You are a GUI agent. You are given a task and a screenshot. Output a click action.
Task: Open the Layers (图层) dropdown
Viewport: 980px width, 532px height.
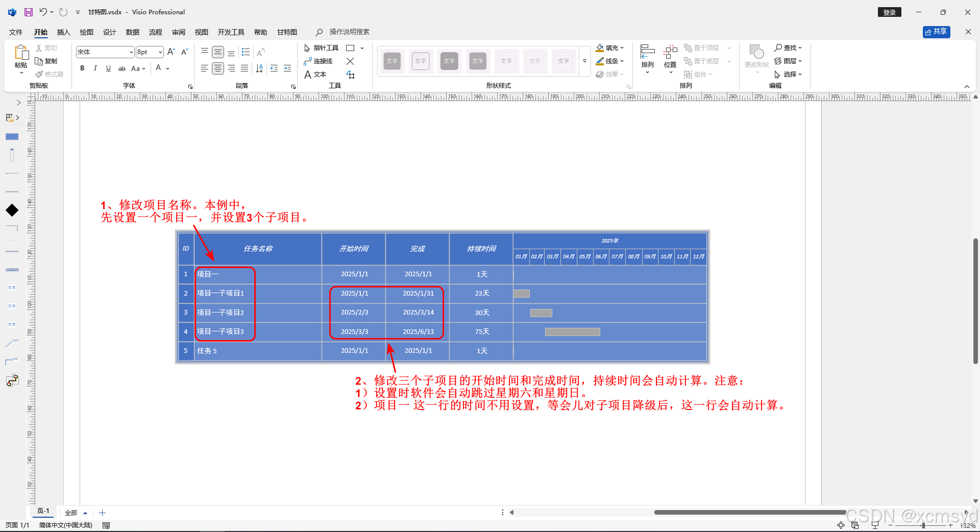coord(788,61)
